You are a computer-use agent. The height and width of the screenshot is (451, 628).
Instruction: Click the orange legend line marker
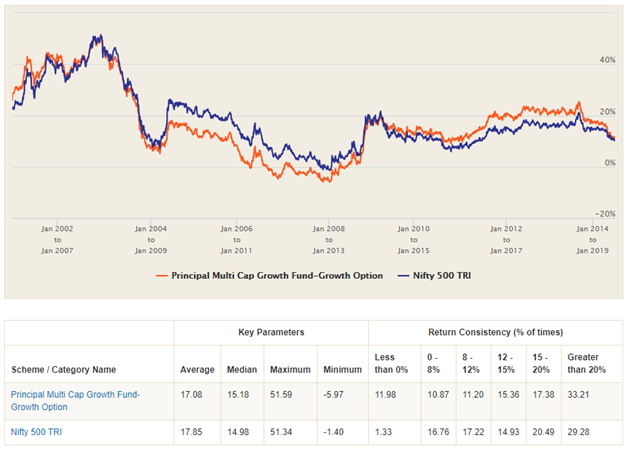click(162, 275)
